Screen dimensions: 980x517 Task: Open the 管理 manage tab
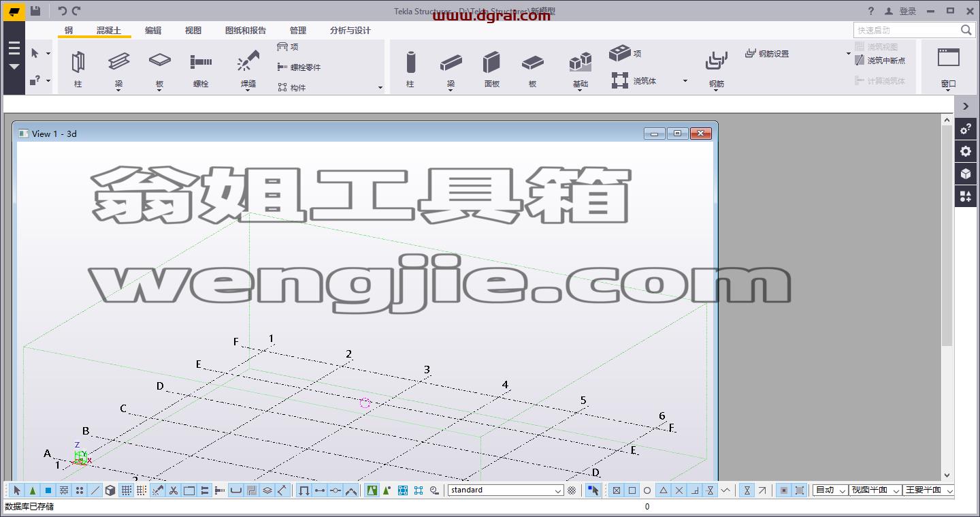coord(298,31)
